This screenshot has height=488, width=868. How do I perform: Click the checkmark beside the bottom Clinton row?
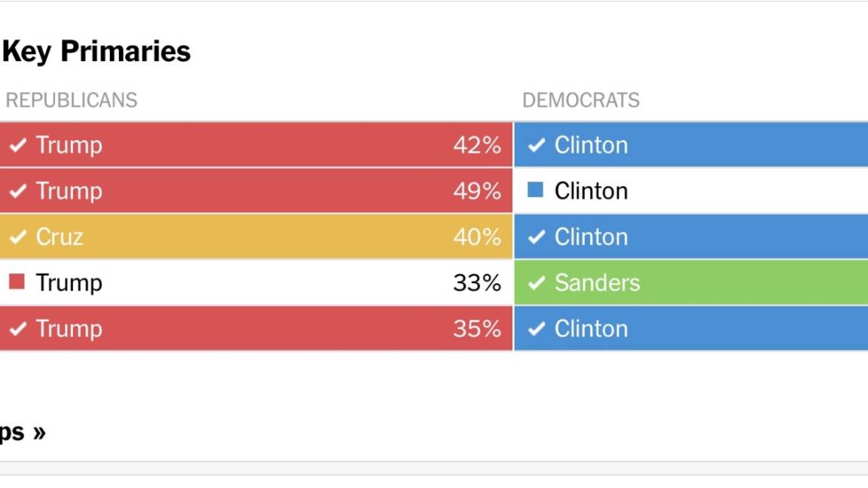[x=536, y=328]
